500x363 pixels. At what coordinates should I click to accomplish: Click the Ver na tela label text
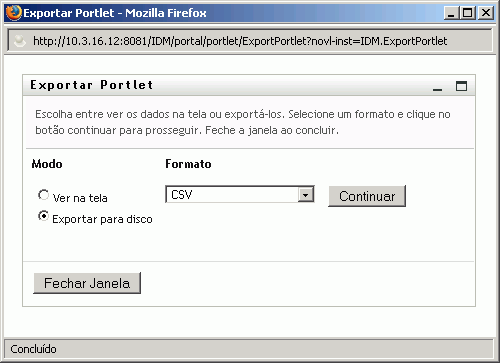[x=80, y=198]
